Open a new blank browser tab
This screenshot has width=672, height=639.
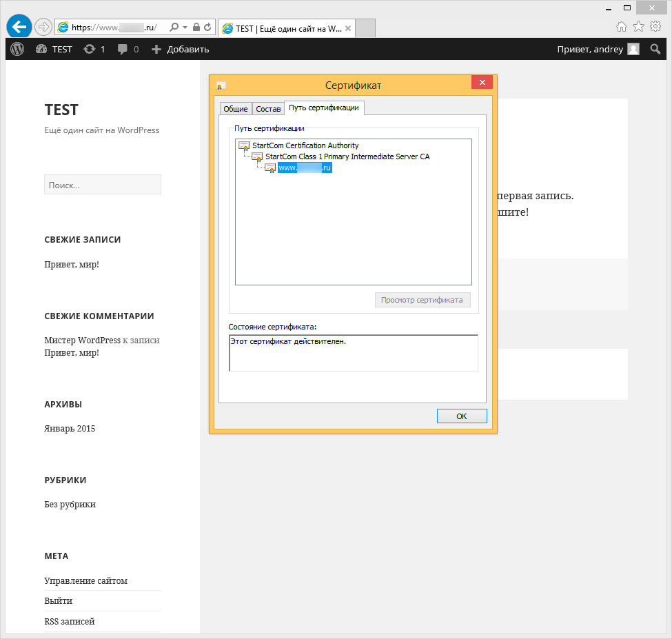coord(365,28)
